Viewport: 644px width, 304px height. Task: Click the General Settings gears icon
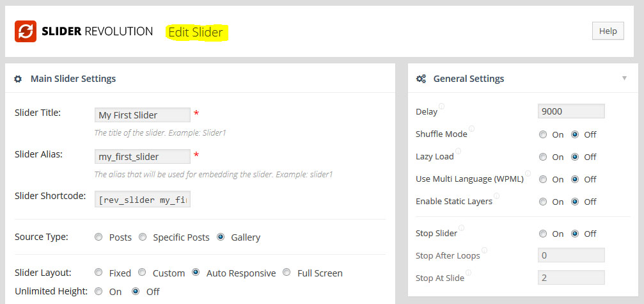pos(421,79)
